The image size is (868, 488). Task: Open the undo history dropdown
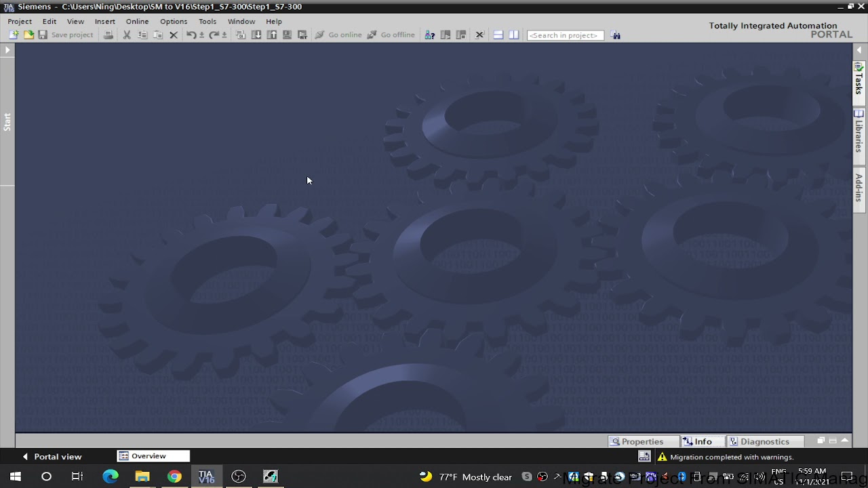tap(201, 35)
